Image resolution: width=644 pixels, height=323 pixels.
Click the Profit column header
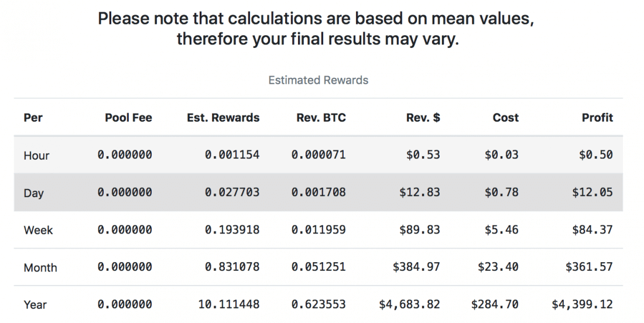597,118
